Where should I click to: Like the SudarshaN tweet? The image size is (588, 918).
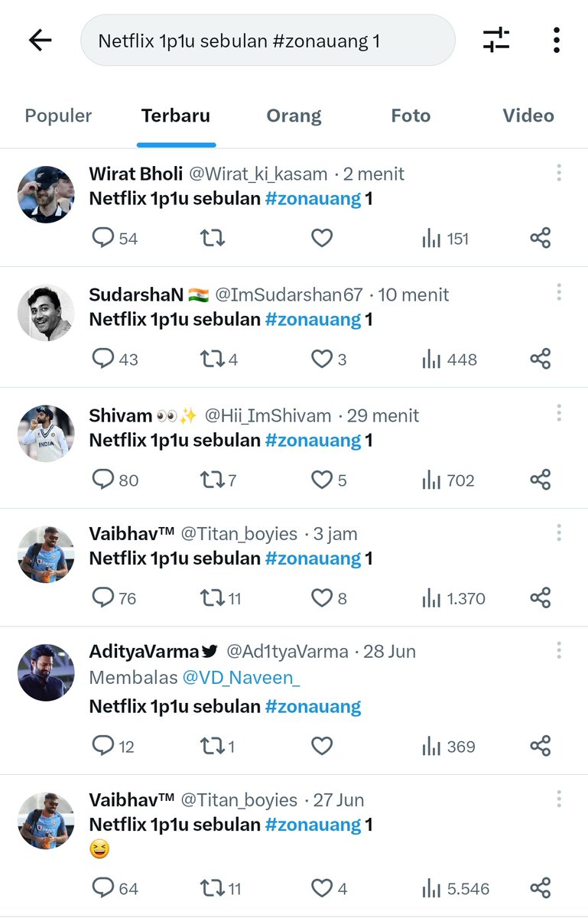(329, 359)
